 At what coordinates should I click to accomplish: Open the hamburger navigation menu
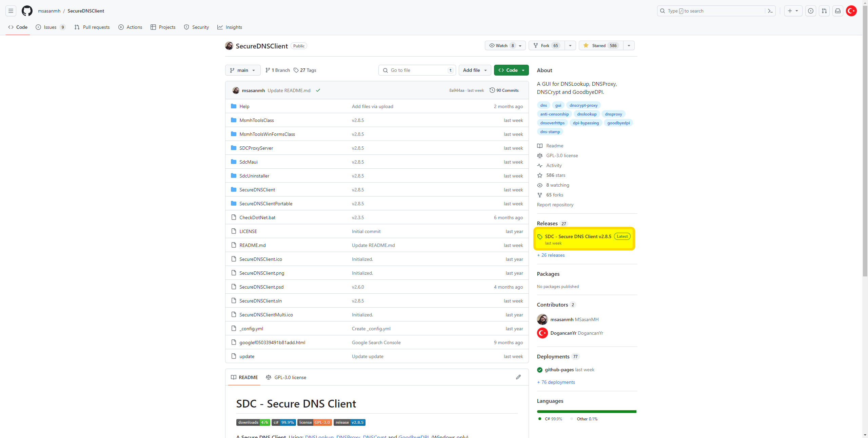click(x=11, y=11)
